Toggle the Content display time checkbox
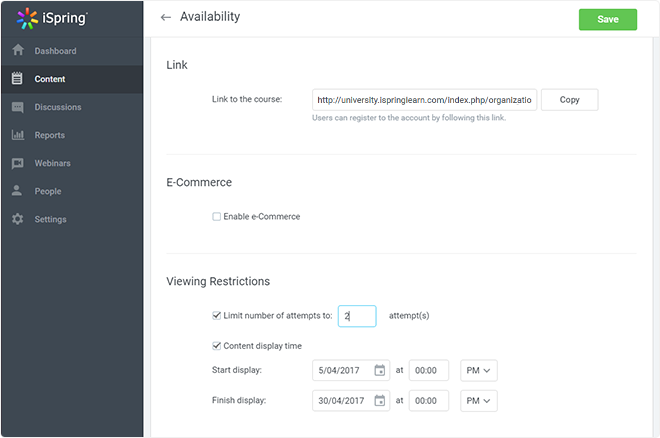The width and height of the screenshot is (660, 438). pyautogui.click(x=216, y=346)
